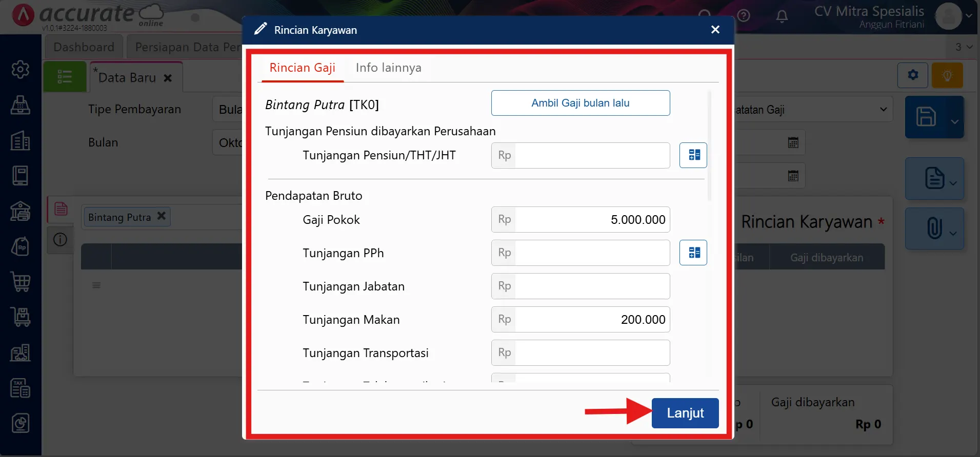Expand the Catatan Gaji dropdown
Viewport: 980px width, 457px height.
coord(883,110)
